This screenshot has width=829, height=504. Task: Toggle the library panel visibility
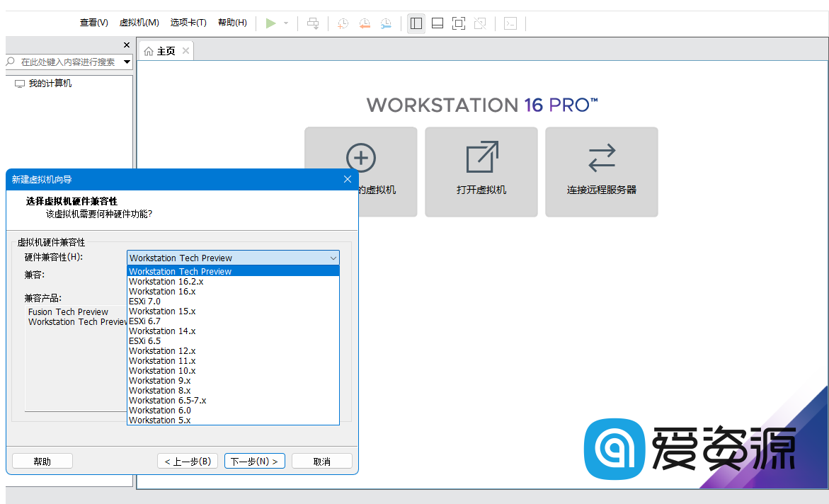coord(416,23)
